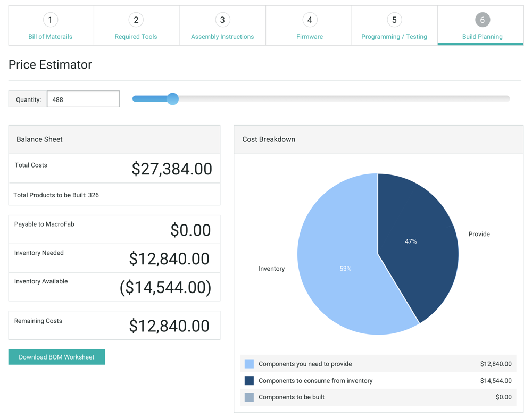
Task: Click the gray components-to-be-built swatch
Action: 249,397
